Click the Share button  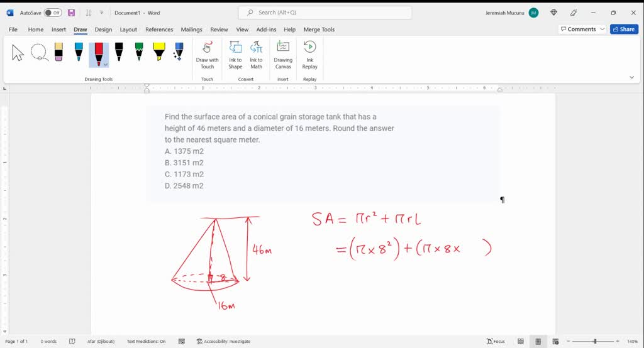tap(624, 29)
